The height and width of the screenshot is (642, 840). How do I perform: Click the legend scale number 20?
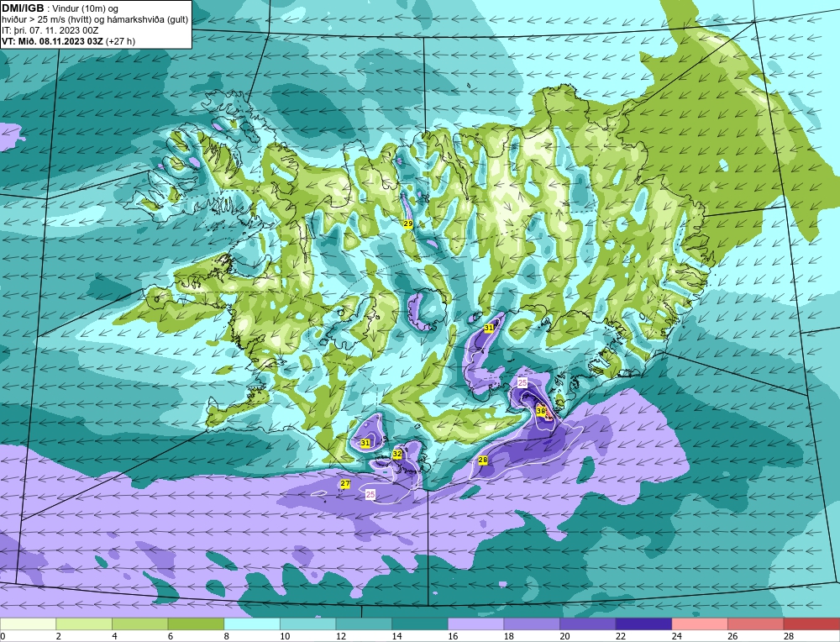564,637
